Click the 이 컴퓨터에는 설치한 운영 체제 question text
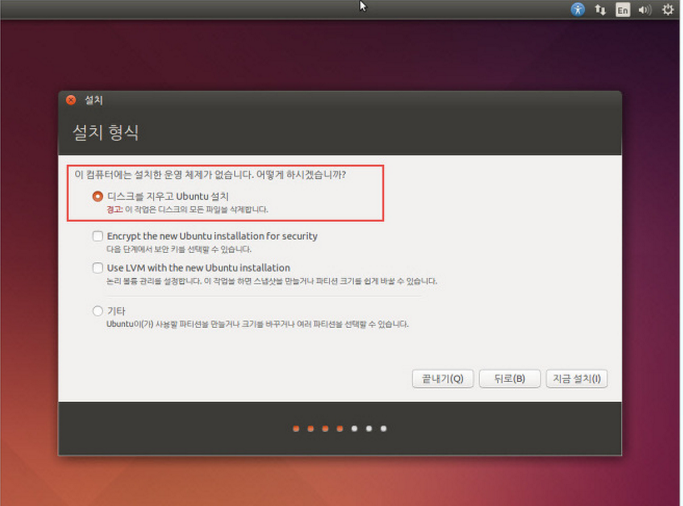Screen dimensions: 683x506 (210, 175)
